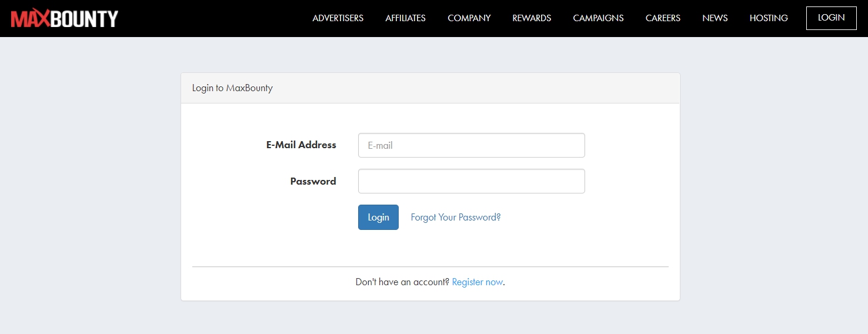Click the Login to MaxBounty panel heading
This screenshot has width=868, height=334.
pos(232,88)
